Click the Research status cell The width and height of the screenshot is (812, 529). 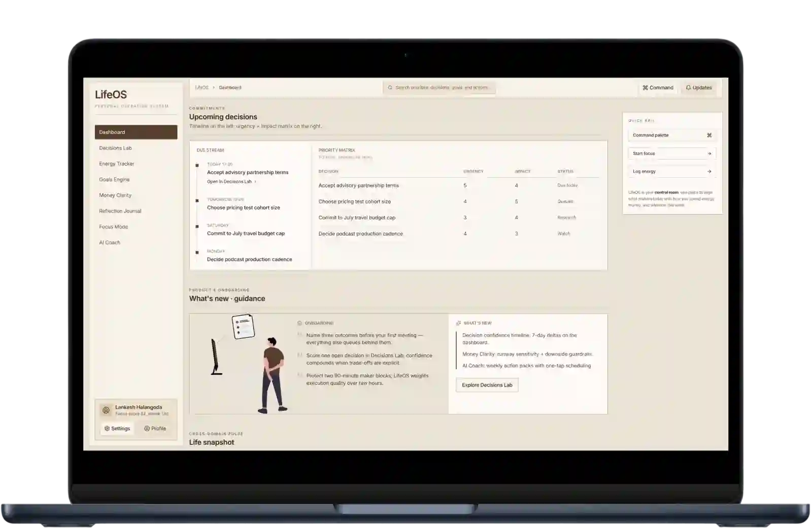point(566,218)
